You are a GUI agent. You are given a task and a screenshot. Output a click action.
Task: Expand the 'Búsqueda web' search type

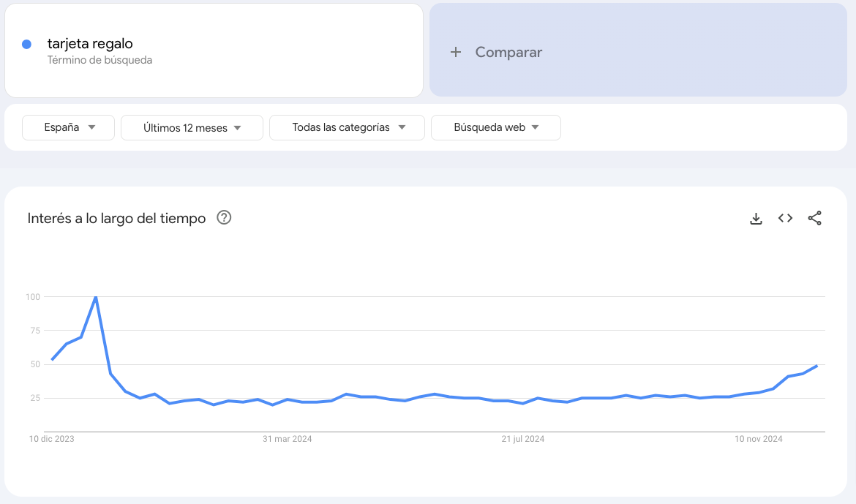click(x=495, y=127)
